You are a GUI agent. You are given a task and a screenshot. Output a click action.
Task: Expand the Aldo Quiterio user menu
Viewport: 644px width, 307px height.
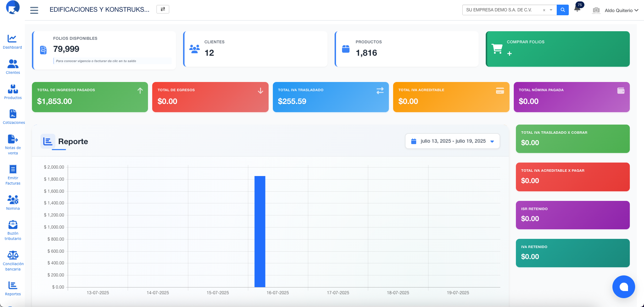[x=621, y=10]
